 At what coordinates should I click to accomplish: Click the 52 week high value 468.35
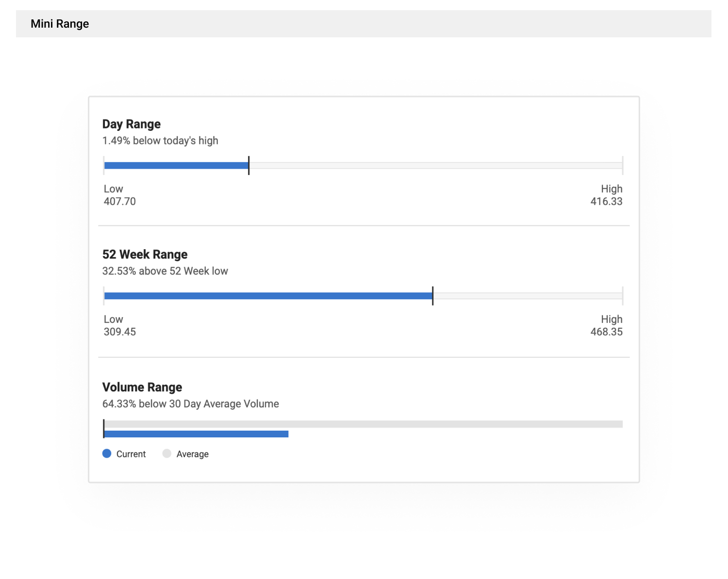pos(606,332)
